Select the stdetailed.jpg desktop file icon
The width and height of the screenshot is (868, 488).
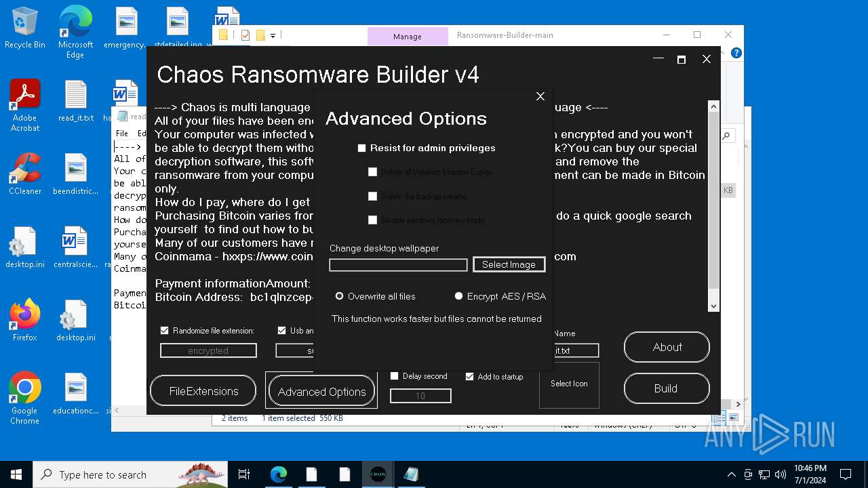point(178,27)
